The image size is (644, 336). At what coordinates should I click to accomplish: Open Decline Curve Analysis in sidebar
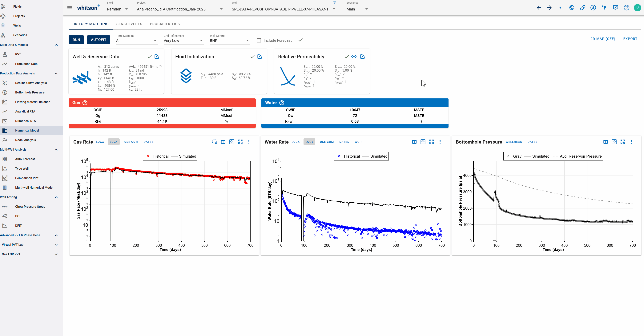point(31,83)
